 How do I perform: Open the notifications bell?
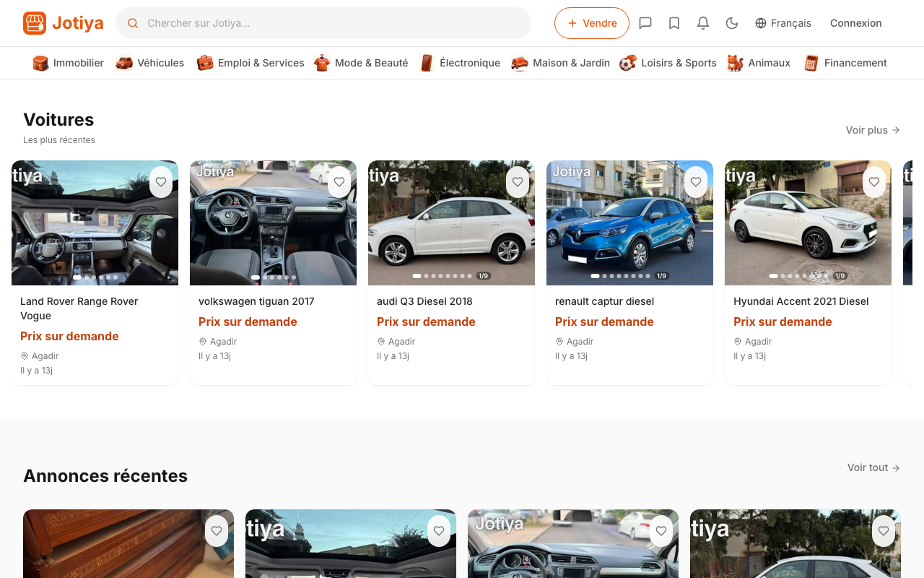pos(703,23)
